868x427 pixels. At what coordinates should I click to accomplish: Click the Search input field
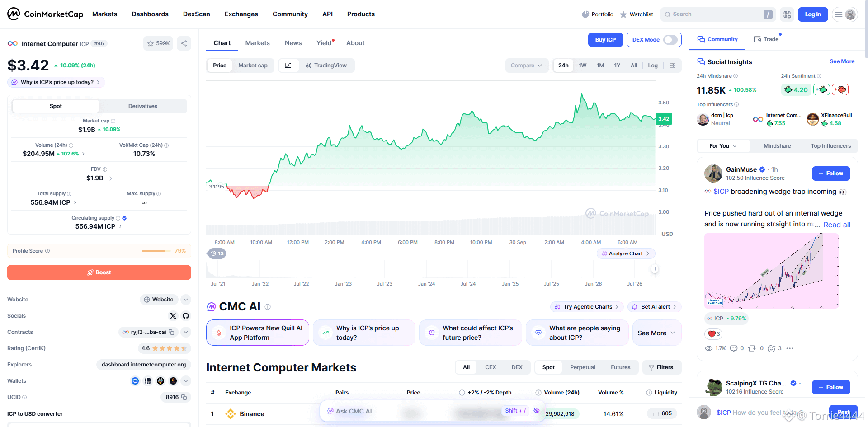coord(718,14)
